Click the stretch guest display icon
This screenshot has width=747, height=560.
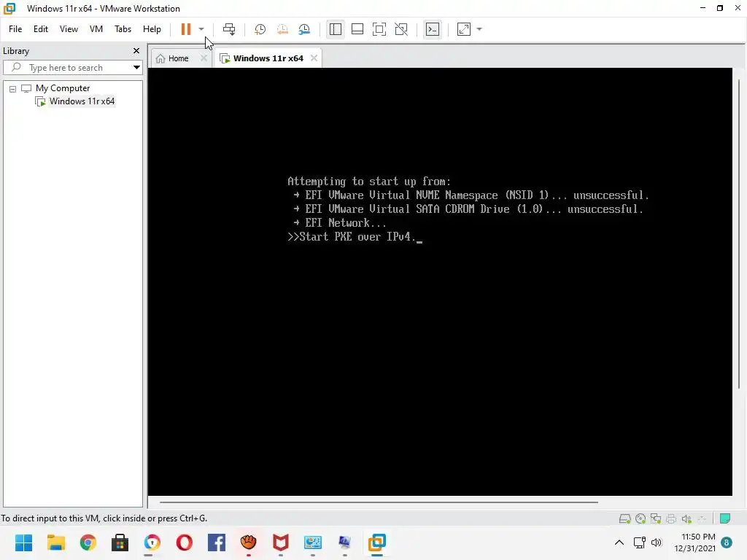464,29
